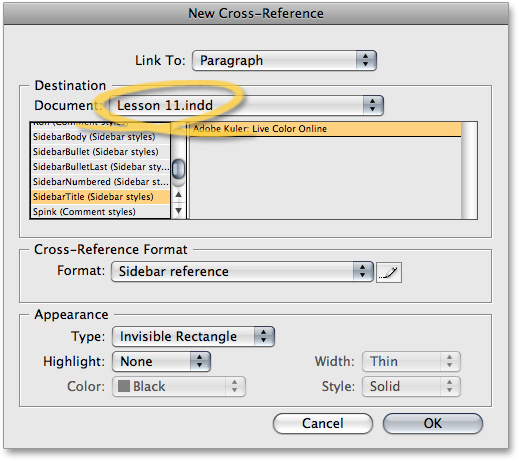Viewport: 519px width, 461px height.
Task: Click the pencil edit format icon
Action: point(389,272)
